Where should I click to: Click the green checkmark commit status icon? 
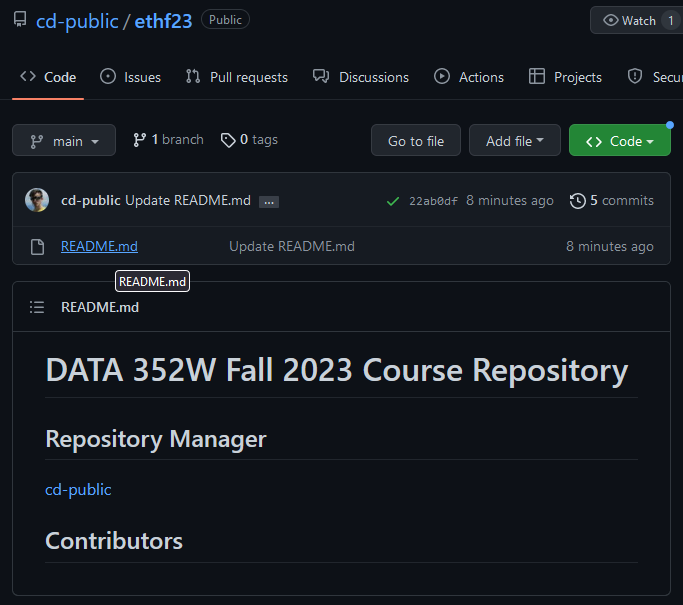[393, 201]
